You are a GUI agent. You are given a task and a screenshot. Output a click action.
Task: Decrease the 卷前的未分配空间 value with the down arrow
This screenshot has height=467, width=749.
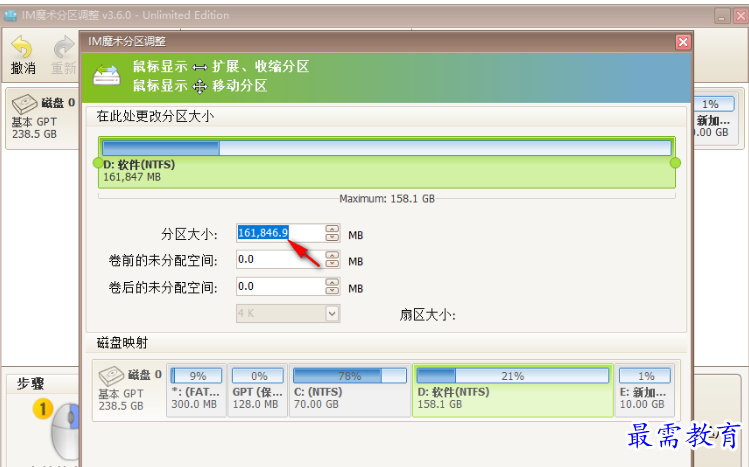click(332, 264)
